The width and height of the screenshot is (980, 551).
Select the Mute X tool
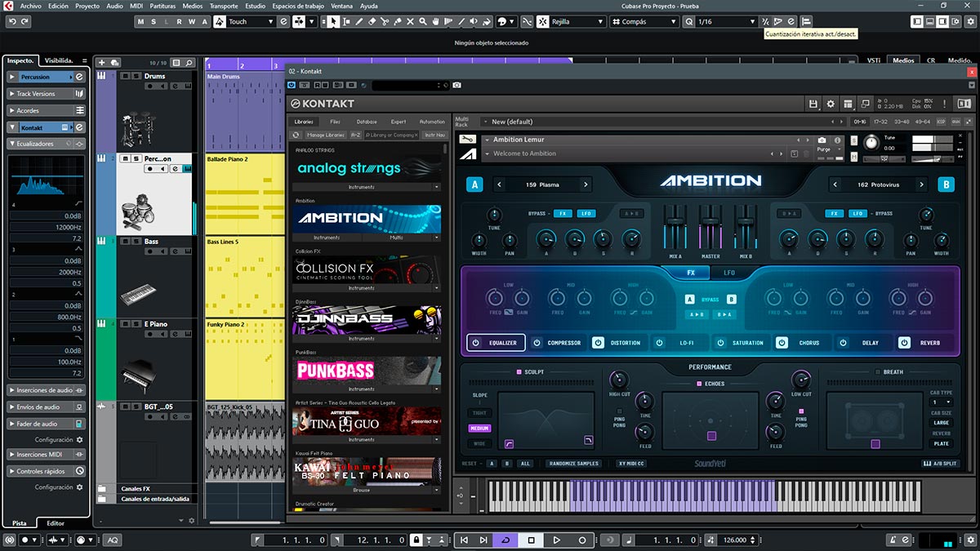click(412, 21)
